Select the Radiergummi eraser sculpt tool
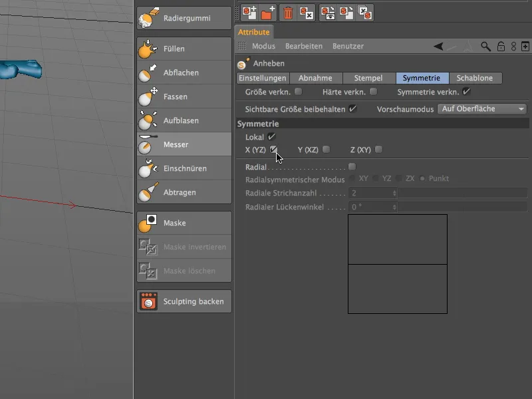The height and width of the screenshot is (399, 532). [184, 18]
